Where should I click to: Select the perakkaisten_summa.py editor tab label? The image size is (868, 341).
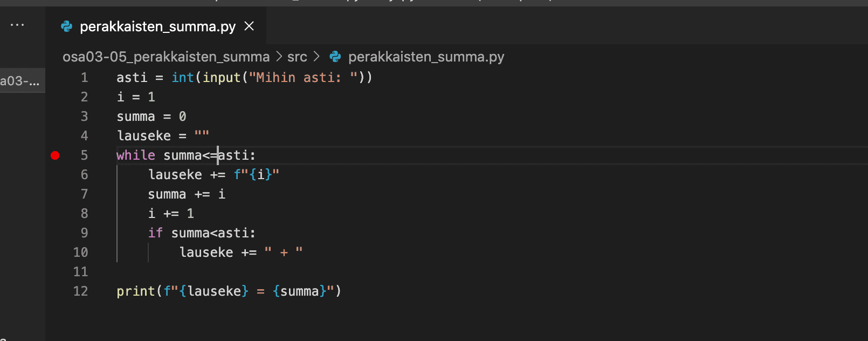coord(157,26)
